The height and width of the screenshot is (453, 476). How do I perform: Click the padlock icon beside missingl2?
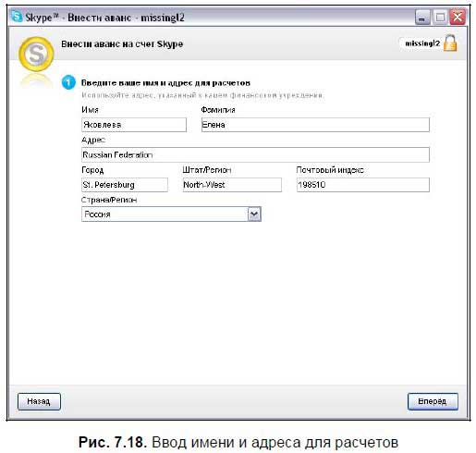pyautogui.click(x=450, y=43)
